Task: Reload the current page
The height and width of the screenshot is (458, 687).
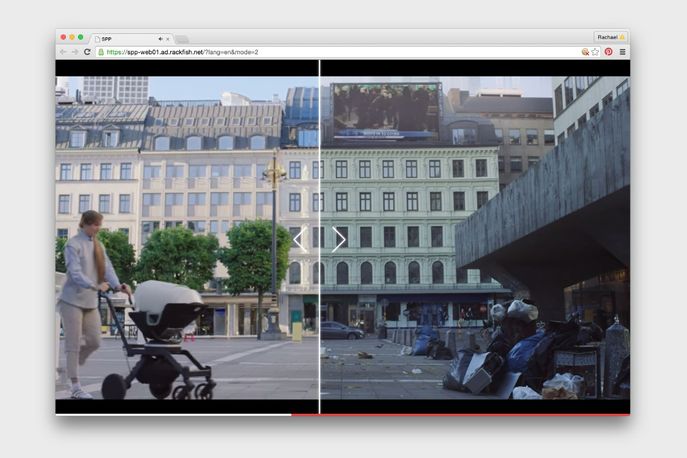Action: [87, 51]
